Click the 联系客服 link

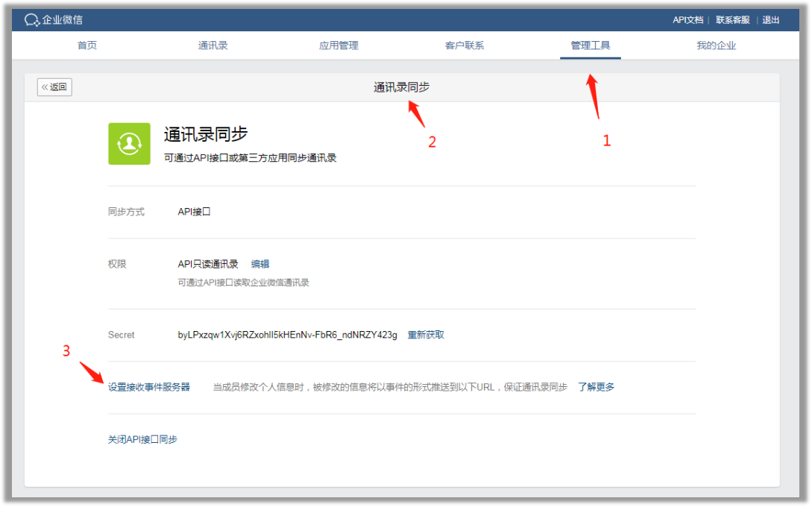(x=733, y=20)
